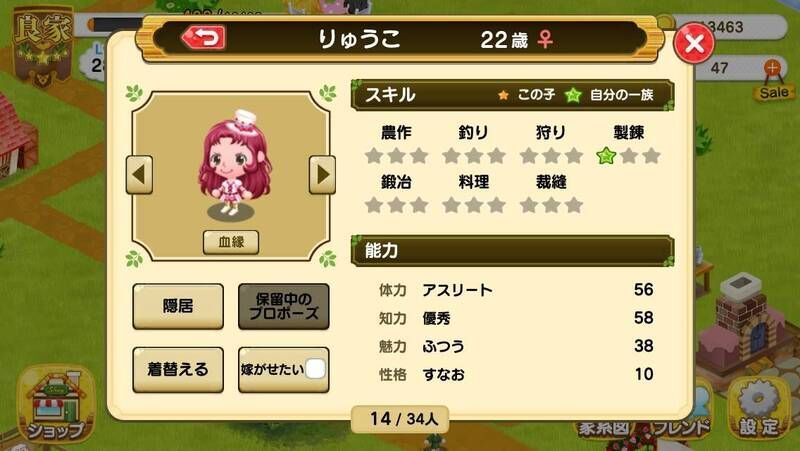
Task: Click the orange plus icon near 47
Action: (x=772, y=67)
